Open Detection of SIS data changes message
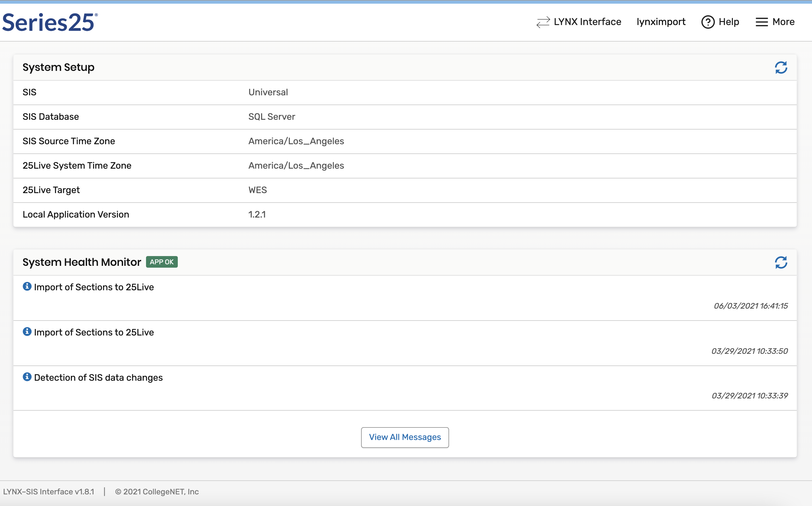Viewport: 812px width, 506px height. click(98, 377)
